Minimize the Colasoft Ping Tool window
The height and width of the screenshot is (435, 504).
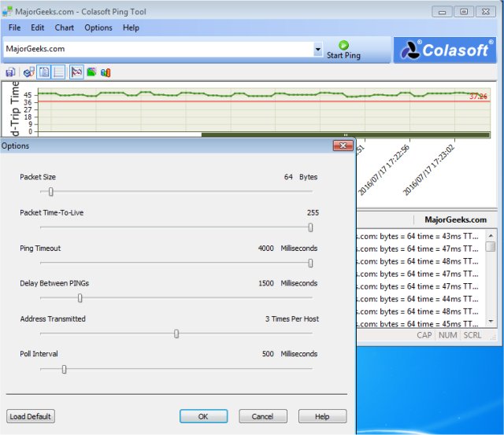click(x=442, y=12)
